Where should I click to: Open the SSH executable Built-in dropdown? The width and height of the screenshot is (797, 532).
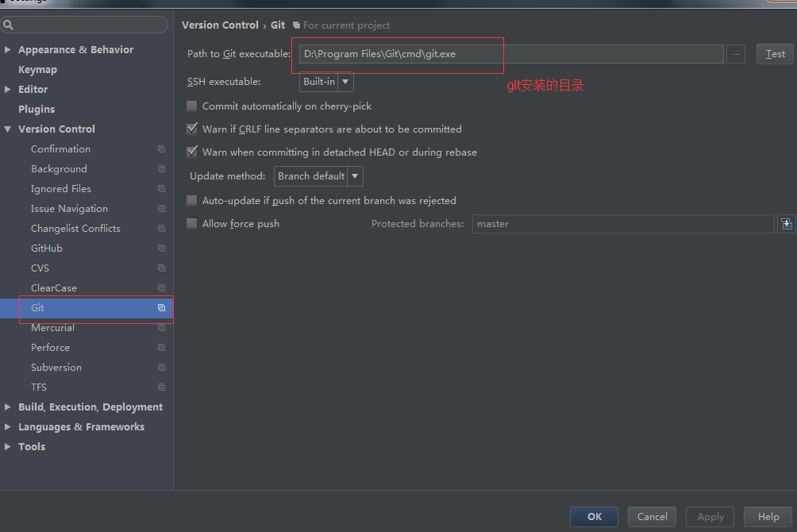(x=326, y=81)
